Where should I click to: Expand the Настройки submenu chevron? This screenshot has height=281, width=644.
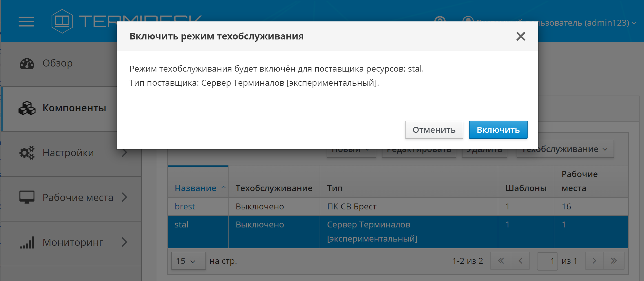pos(125,153)
